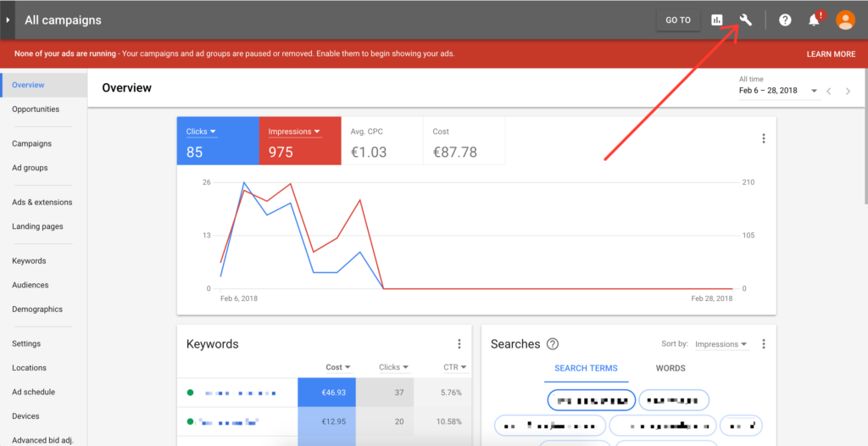
Task: Open the Impressions metric dropdown
Action: coord(294,132)
